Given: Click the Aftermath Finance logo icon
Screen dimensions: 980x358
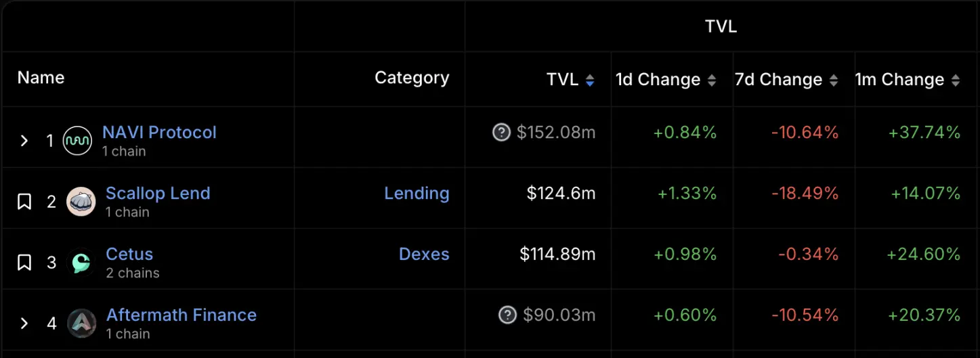Looking at the screenshot, I should [81, 323].
